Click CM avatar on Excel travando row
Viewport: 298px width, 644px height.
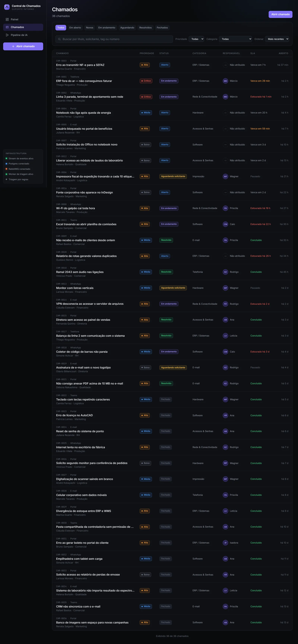point(225,224)
